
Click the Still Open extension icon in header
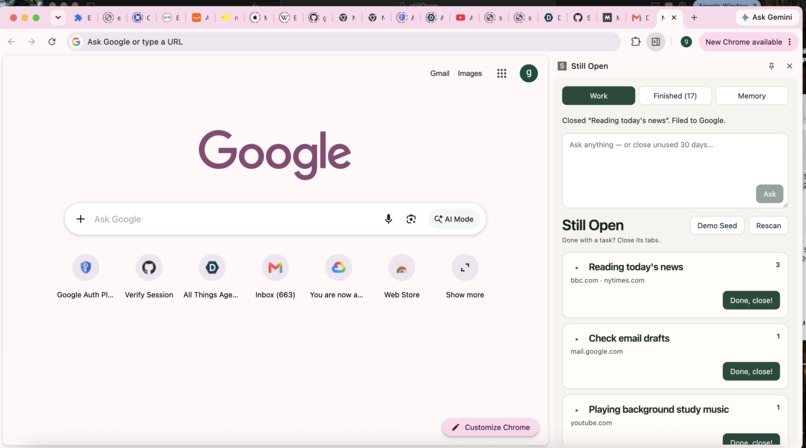562,66
